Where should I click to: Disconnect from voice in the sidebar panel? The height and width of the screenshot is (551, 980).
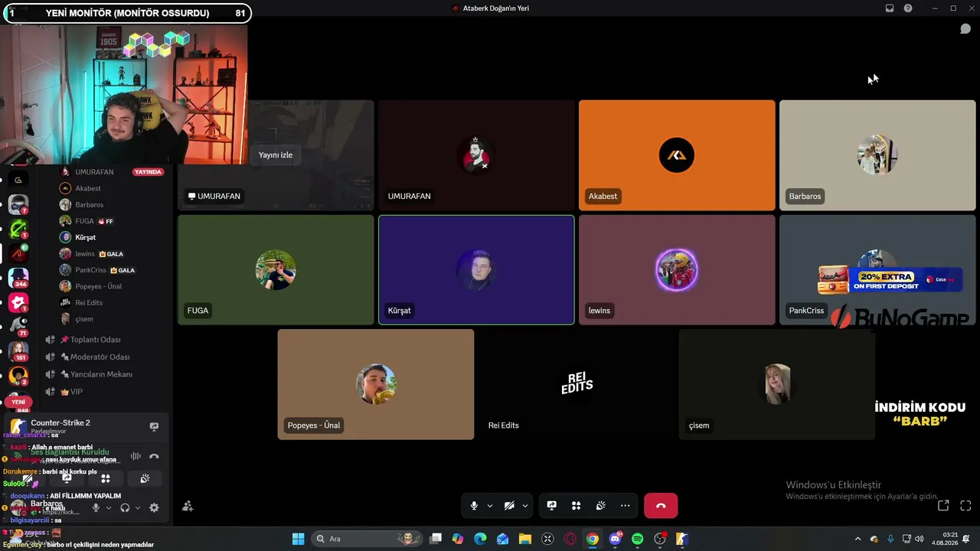click(154, 456)
